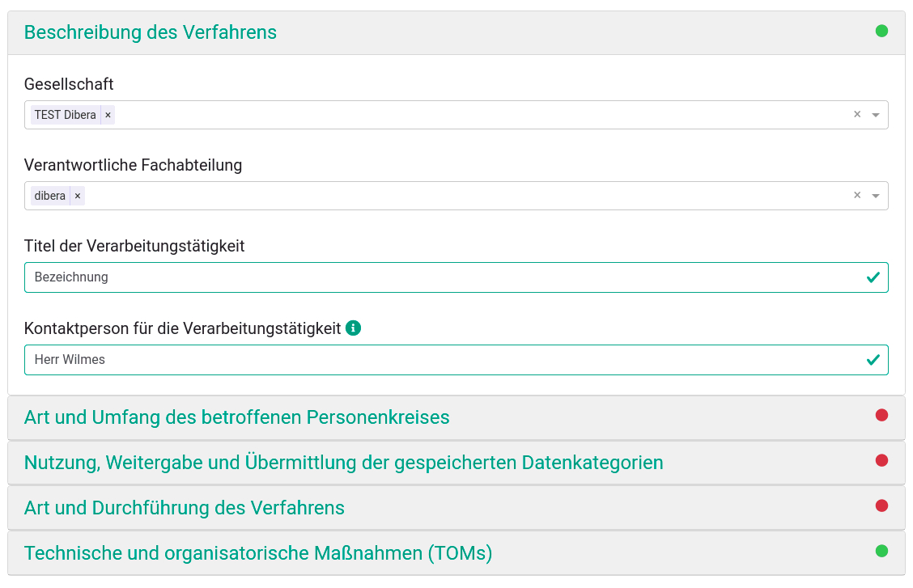Clear all selections in Verantwortliche Fachabteilung field
Viewport: 913px width, 588px height.
pyautogui.click(x=857, y=196)
